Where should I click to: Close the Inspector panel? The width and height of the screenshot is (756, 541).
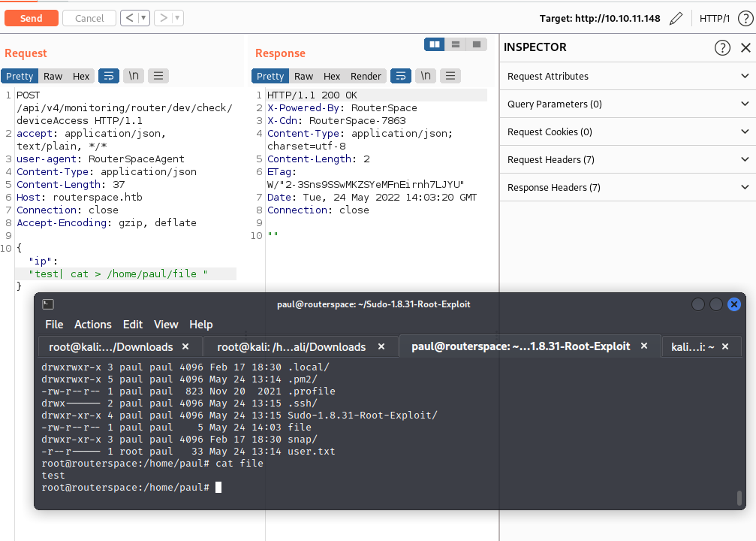coord(745,48)
